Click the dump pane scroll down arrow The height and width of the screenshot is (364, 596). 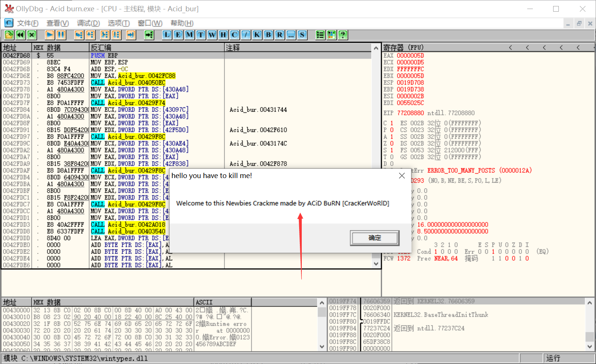click(322, 347)
